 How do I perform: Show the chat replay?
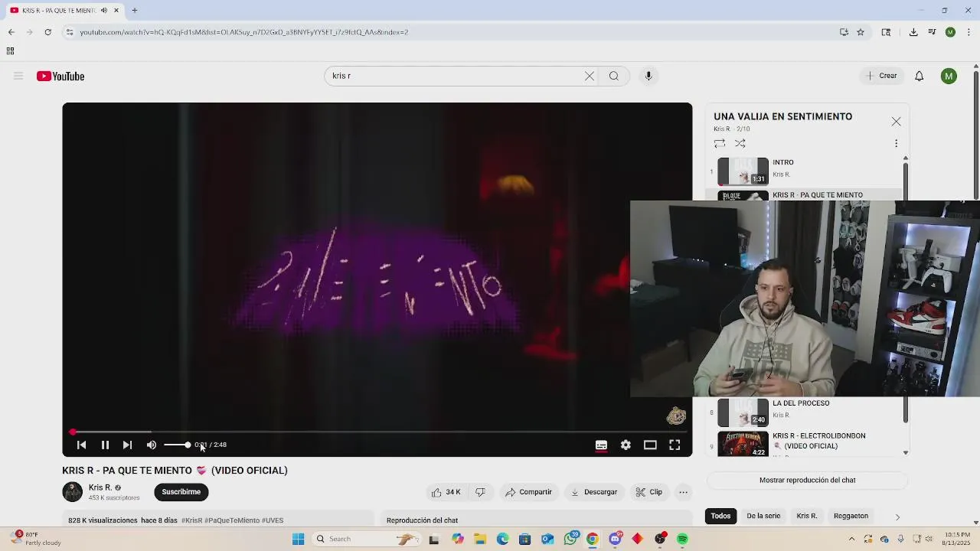(807, 480)
